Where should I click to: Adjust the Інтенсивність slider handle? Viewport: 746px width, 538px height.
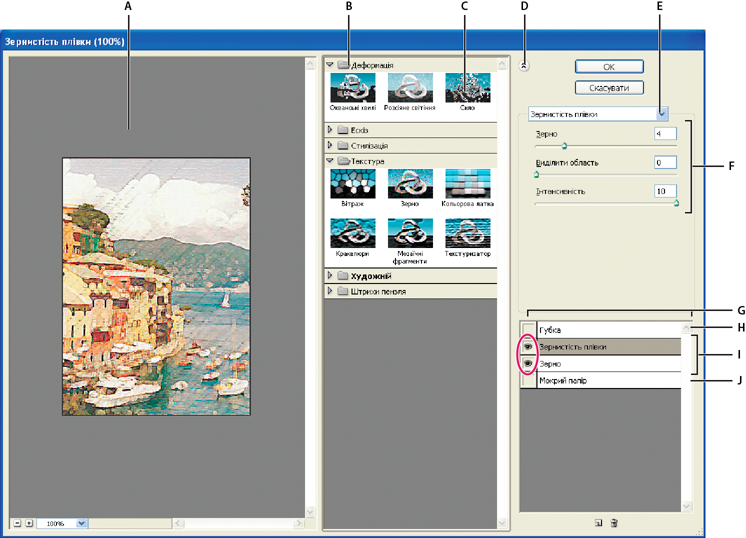(676, 204)
